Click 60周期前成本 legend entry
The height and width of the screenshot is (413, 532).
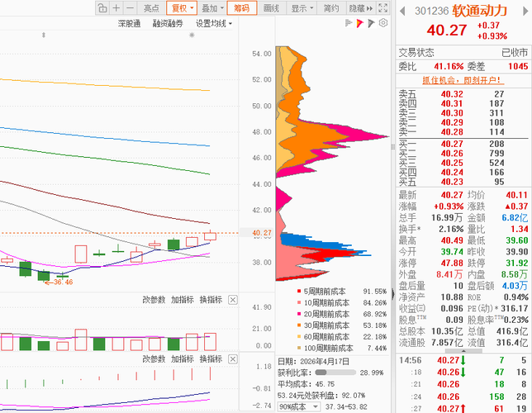coord(342,337)
